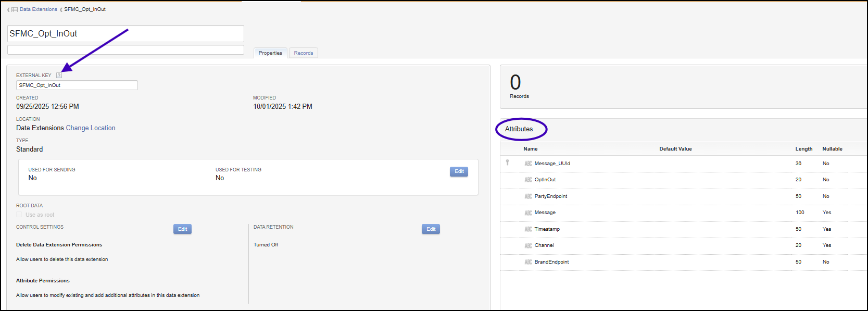The width and height of the screenshot is (868, 311).
Task: Click the ABC type icon for PartyEndpoint
Action: coord(528,196)
